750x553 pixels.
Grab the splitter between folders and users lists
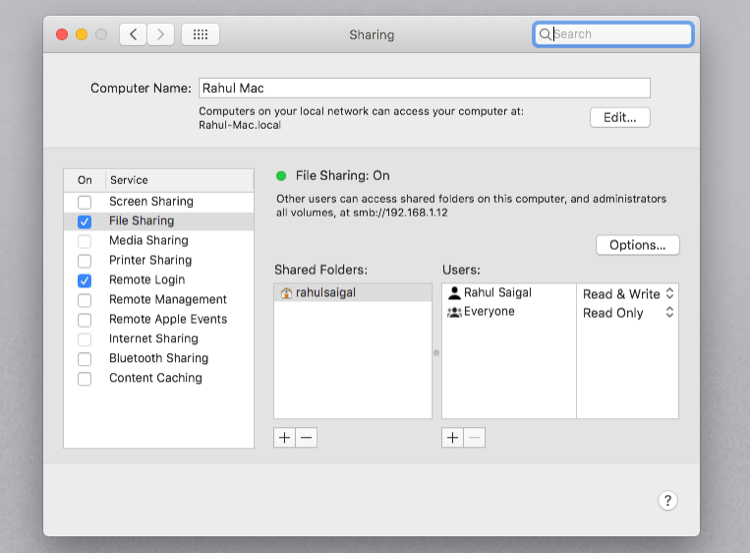pos(436,353)
